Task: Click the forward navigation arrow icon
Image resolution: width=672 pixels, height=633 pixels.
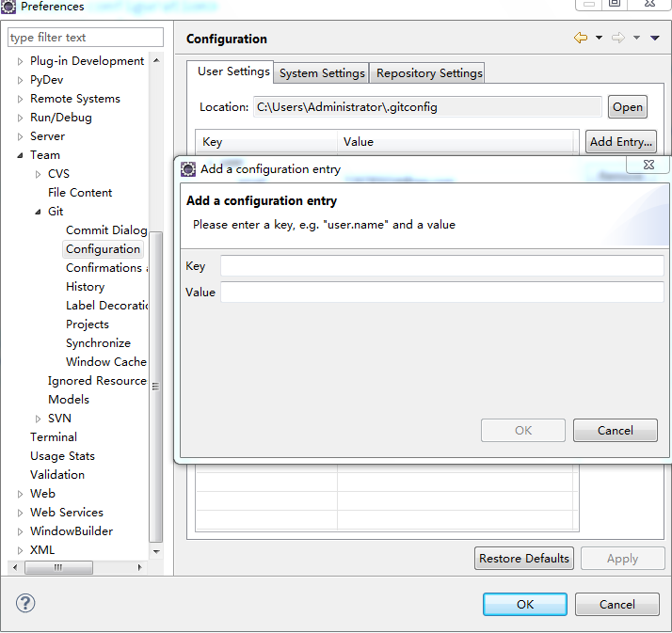Action: (618, 38)
